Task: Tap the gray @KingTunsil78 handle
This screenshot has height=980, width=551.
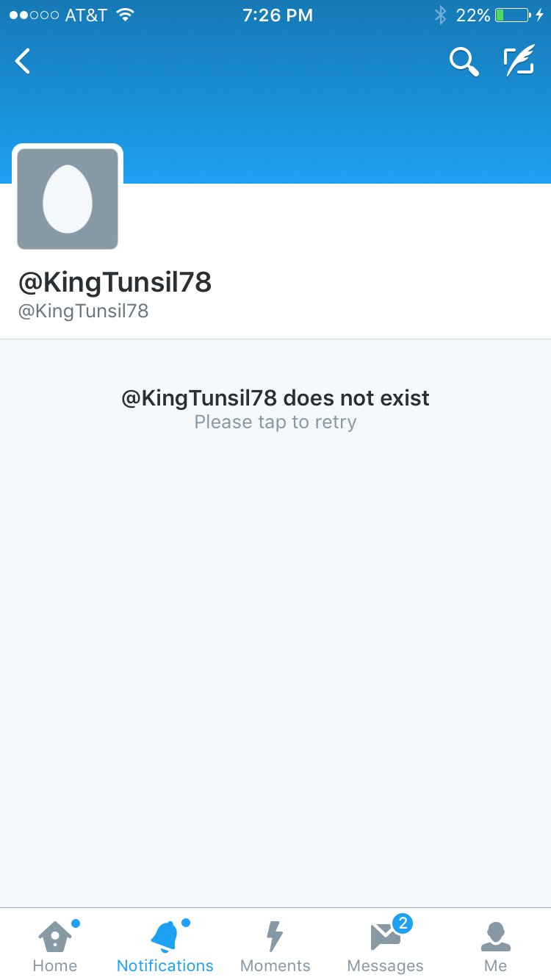Action: pos(83,311)
